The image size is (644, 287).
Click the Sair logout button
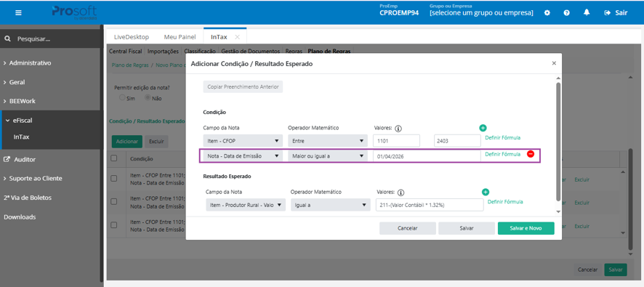tap(616, 13)
